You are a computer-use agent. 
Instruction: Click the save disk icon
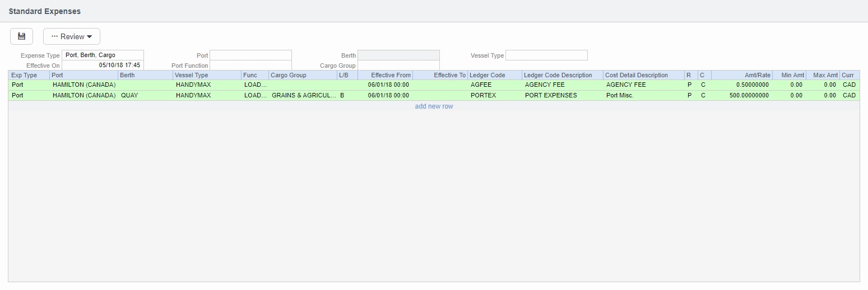(x=21, y=36)
